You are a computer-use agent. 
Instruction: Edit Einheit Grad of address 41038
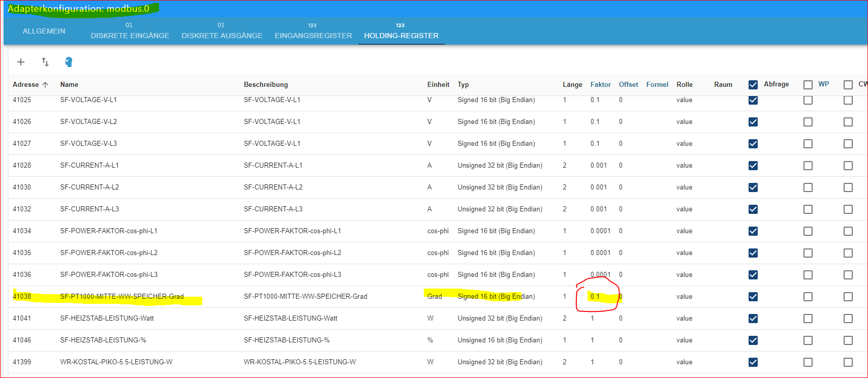click(x=435, y=296)
